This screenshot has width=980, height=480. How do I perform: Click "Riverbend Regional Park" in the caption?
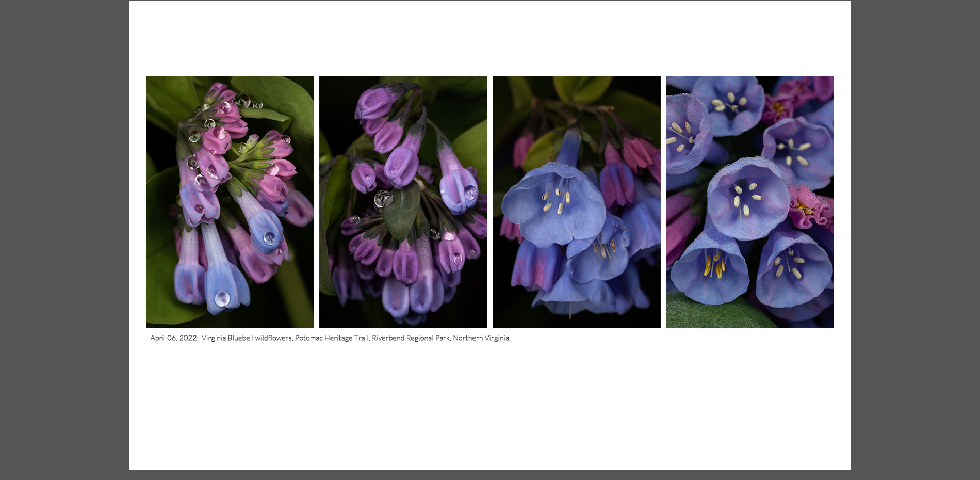click(x=411, y=338)
